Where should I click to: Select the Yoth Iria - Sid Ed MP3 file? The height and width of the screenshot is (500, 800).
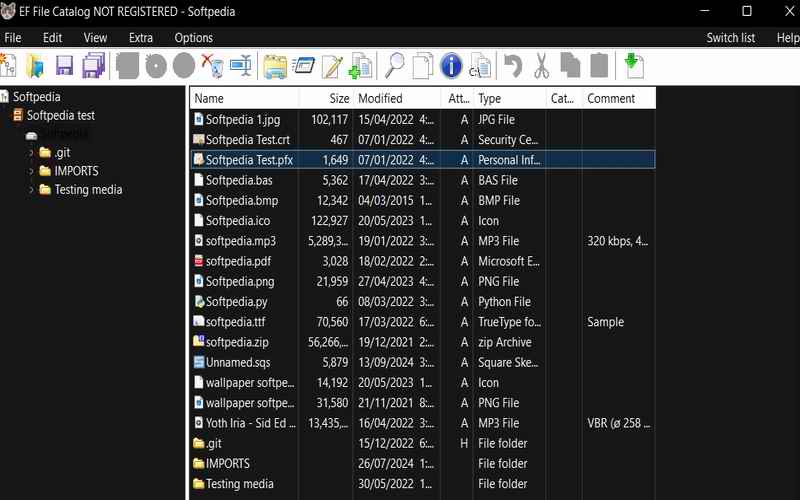click(423, 423)
